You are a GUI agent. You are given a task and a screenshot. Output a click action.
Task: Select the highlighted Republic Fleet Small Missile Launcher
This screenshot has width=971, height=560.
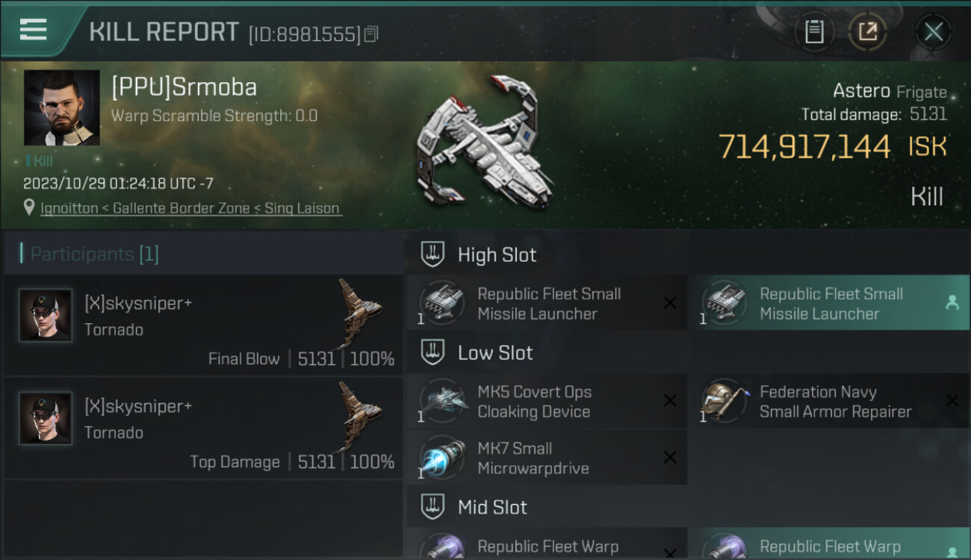pos(829,303)
